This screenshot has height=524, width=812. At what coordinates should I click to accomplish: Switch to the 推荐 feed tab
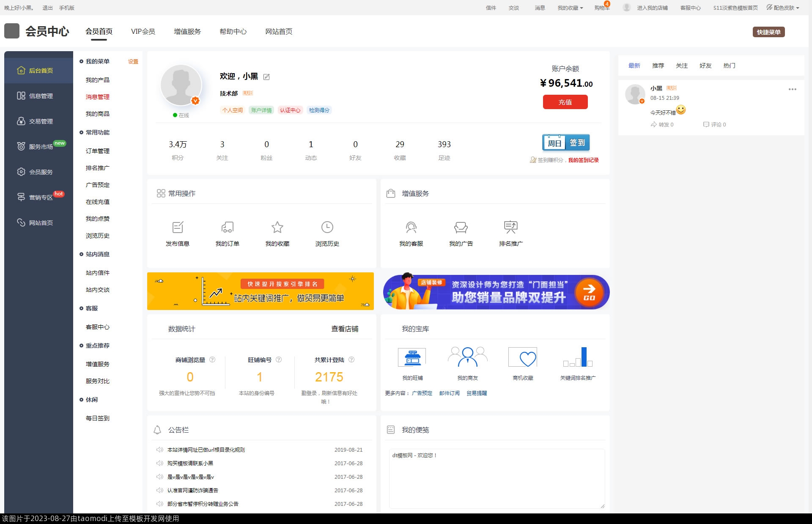point(658,66)
